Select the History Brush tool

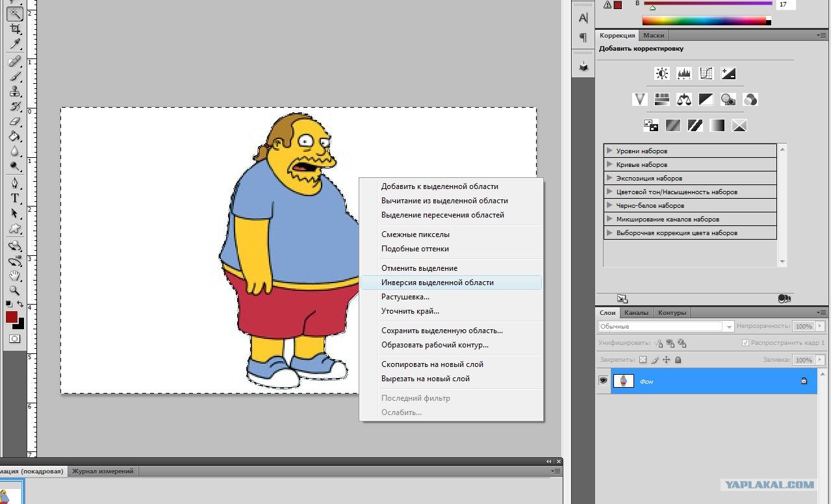(14, 107)
